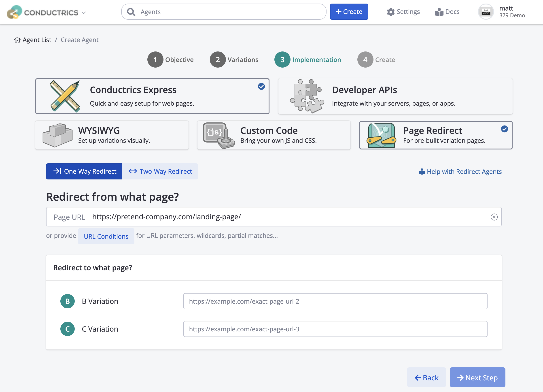The height and width of the screenshot is (392, 543).
Task: Clear the Page URL with X icon
Action: (x=494, y=217)
